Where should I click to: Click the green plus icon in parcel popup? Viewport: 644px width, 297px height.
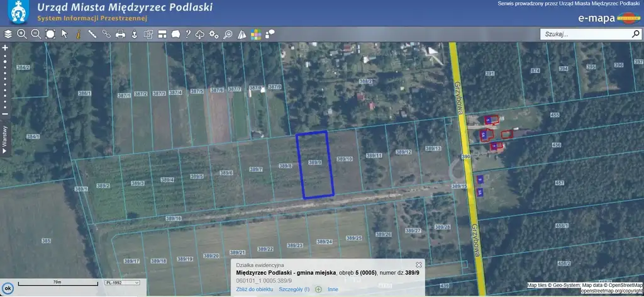click(318, 289)
